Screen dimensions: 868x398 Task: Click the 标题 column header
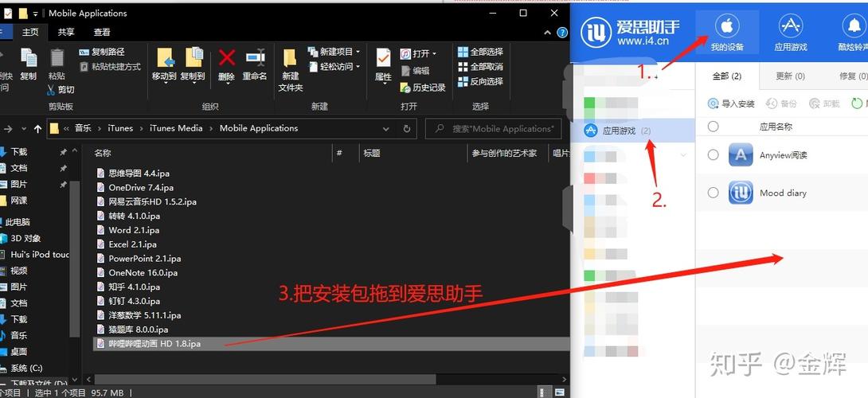click(371, 153)
